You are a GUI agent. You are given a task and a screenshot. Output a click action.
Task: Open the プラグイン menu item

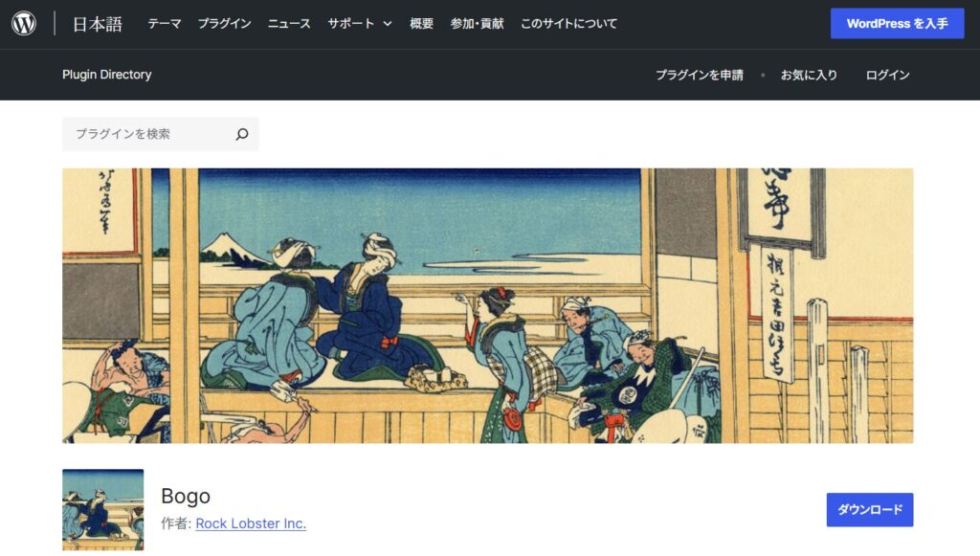click(224, 24)
